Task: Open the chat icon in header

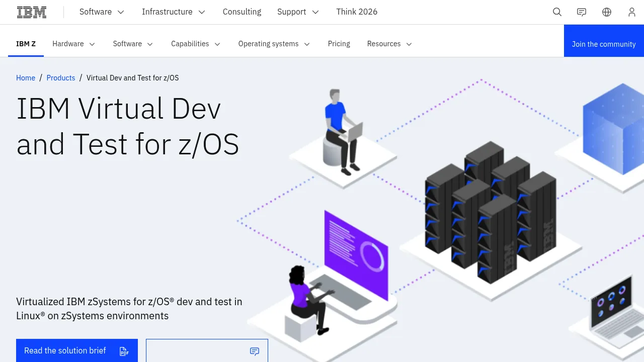Action: [x=582, y=12]
